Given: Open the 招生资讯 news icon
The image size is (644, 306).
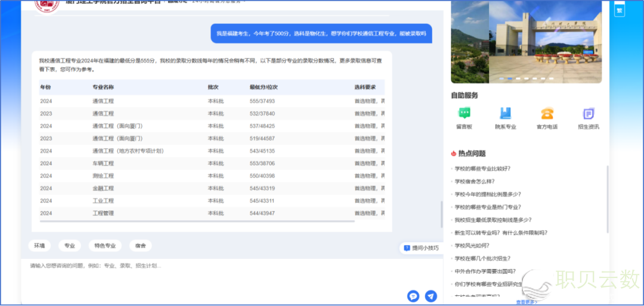Looking at the screenshot, I should click(589, 113).
